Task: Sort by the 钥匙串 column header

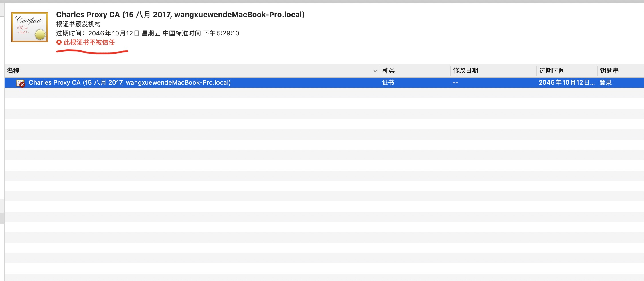Action: (609, 70)
